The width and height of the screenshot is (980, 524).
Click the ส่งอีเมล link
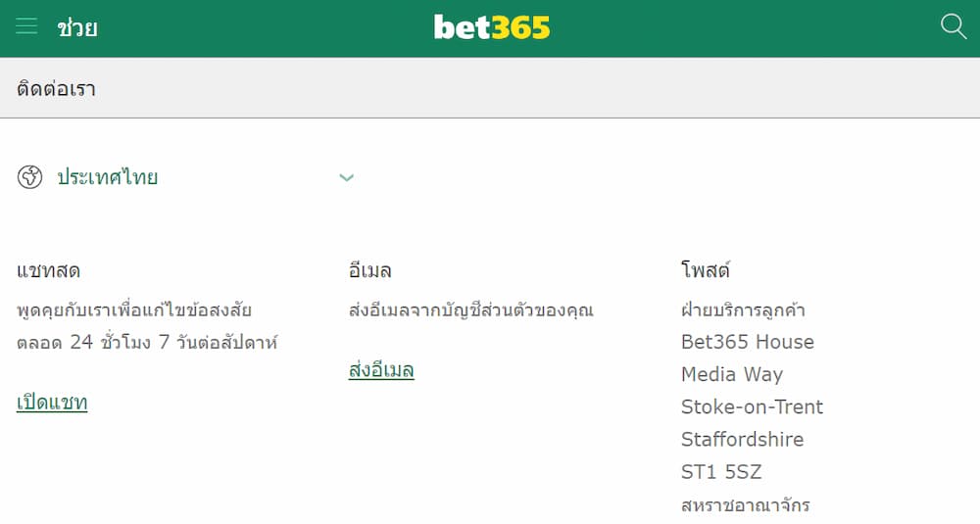[381, 370]
